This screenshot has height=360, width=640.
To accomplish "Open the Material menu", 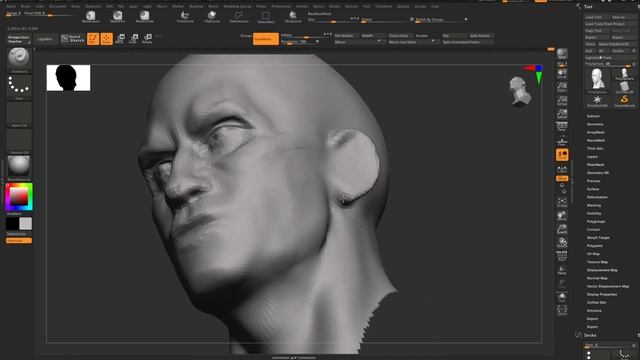I will click(196, 7).
